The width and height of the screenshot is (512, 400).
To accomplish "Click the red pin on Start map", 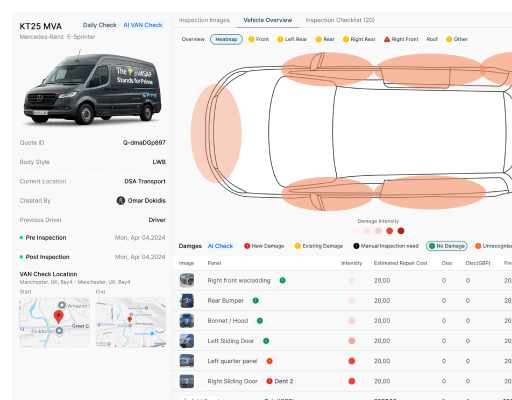I will click(59, 316).
